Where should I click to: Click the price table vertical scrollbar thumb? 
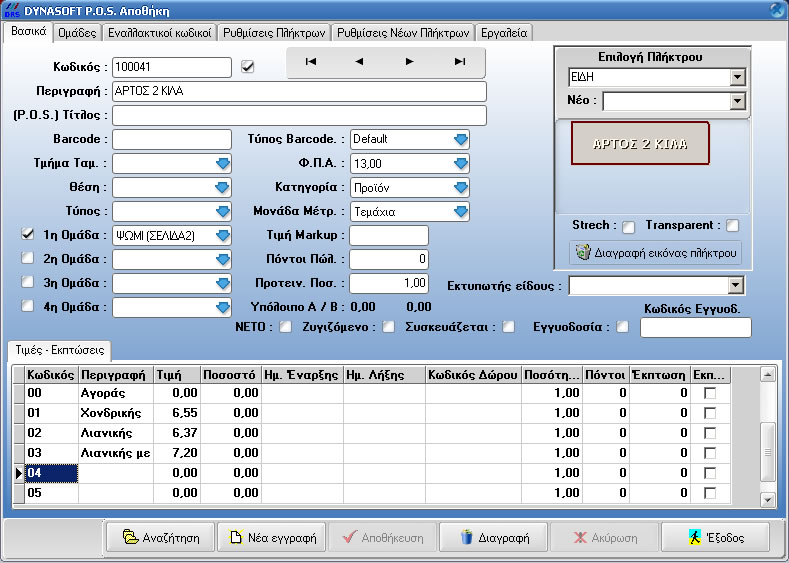coord(767,452)
